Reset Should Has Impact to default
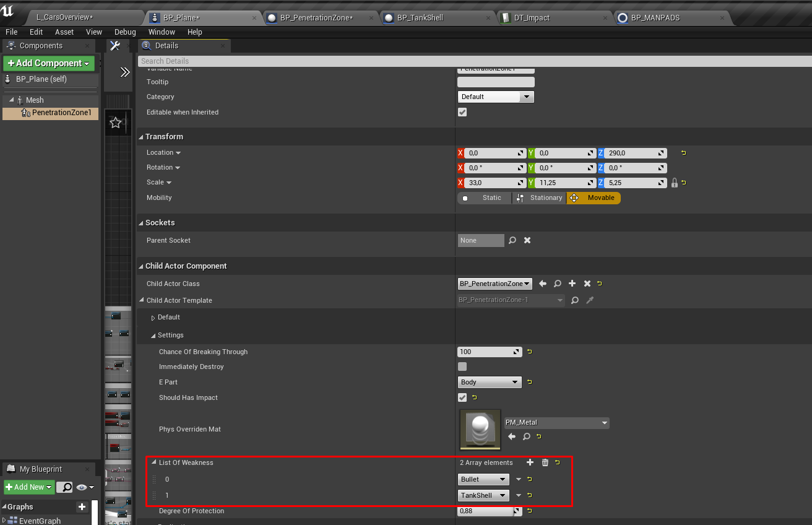Screen dimensions: 812x525 (475, 397)
